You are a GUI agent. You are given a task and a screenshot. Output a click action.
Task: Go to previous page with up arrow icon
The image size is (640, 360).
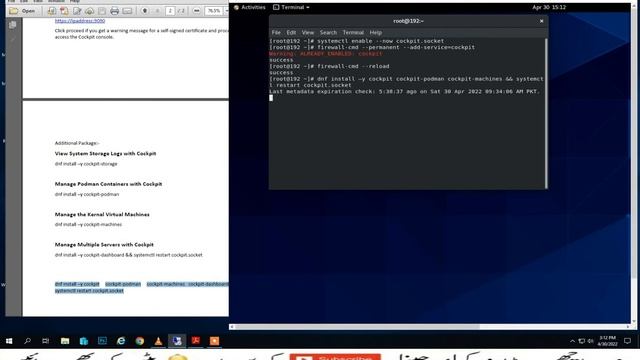(144, 11)
